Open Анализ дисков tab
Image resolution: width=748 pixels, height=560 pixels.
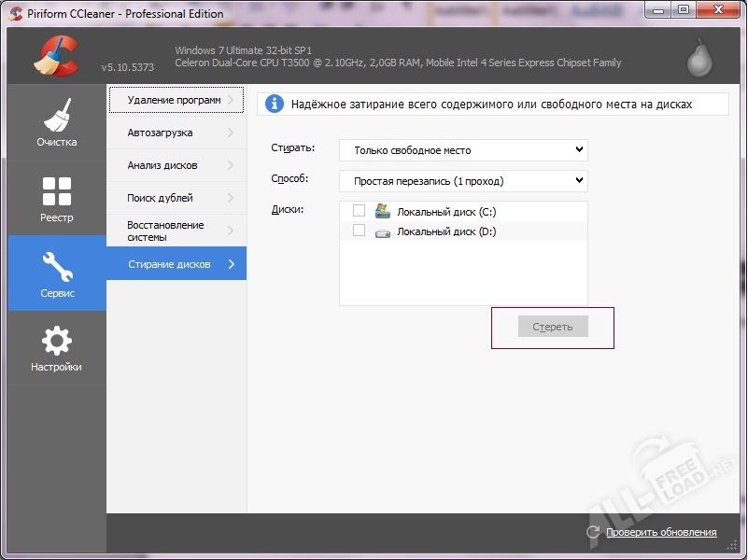pyautogui.click(x=176, y=165)
